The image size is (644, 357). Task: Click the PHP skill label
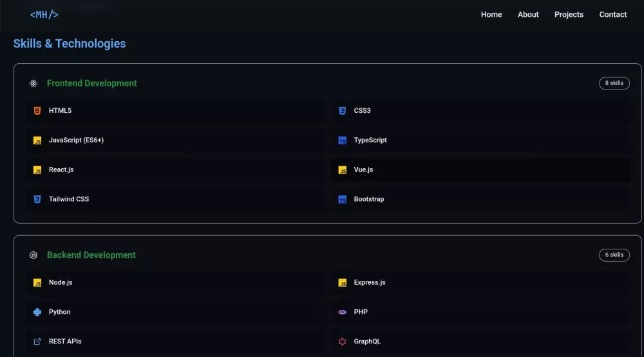click(x=360, y=313)
